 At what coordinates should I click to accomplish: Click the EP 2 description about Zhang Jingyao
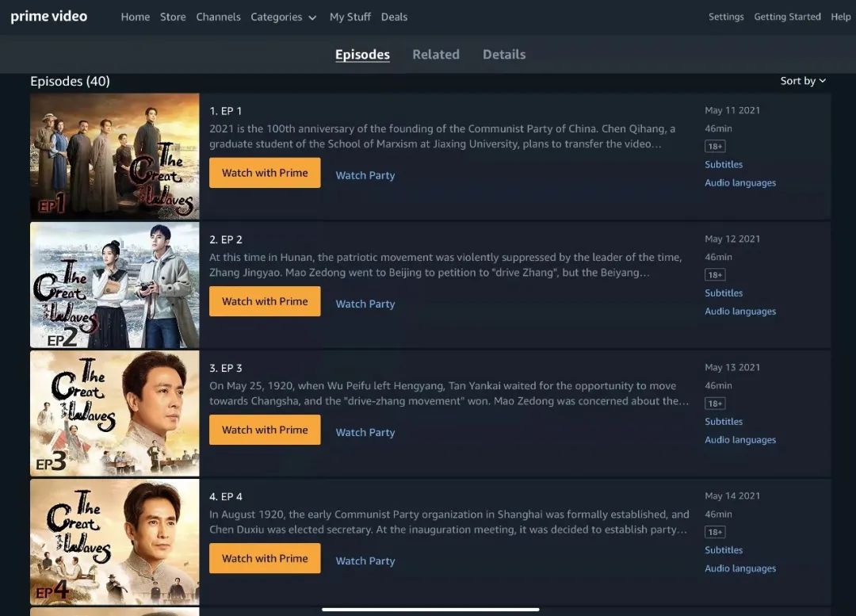(x=445, y=265)
